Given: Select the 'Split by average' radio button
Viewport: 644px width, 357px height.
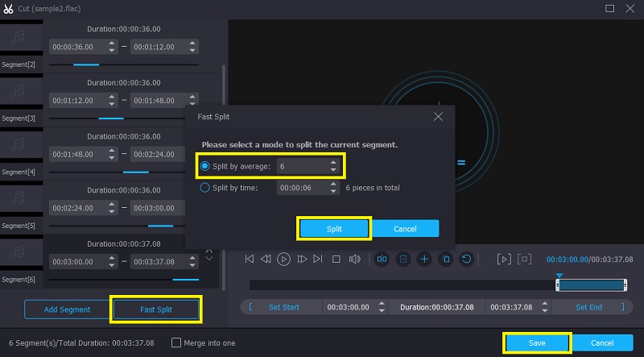Looking at the screenshot, I should click(205, 166).
